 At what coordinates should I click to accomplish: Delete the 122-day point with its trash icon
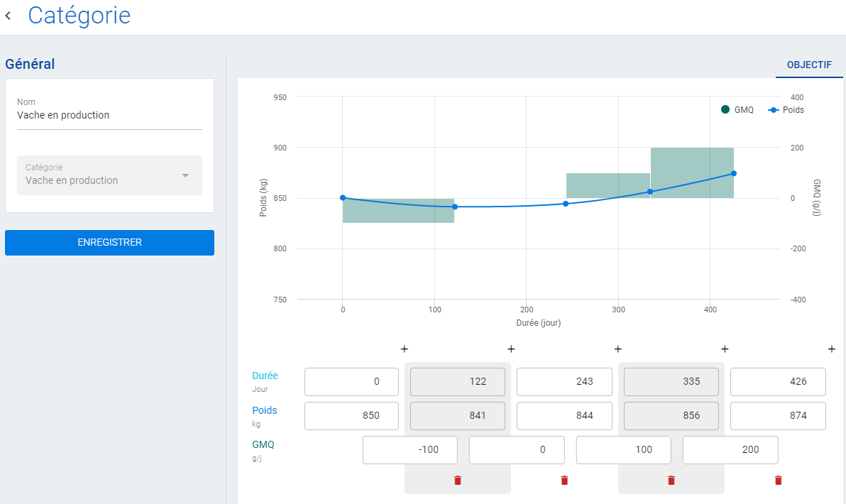(x=458, y=481)
